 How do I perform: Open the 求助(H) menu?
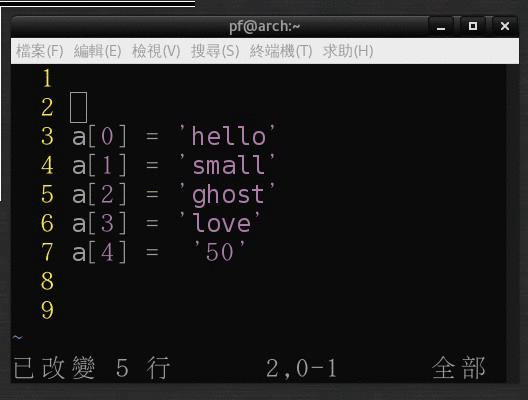click(x=348, y=52)
